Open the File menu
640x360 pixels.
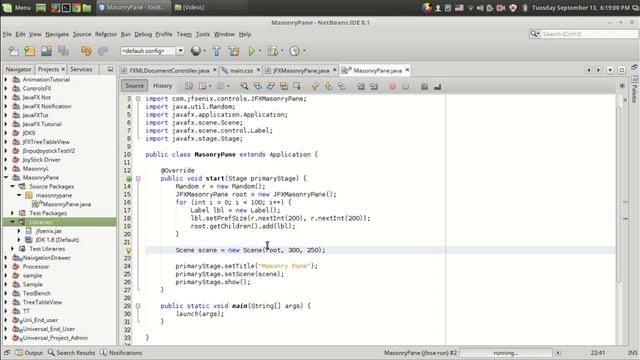click(x=7, y=34)
